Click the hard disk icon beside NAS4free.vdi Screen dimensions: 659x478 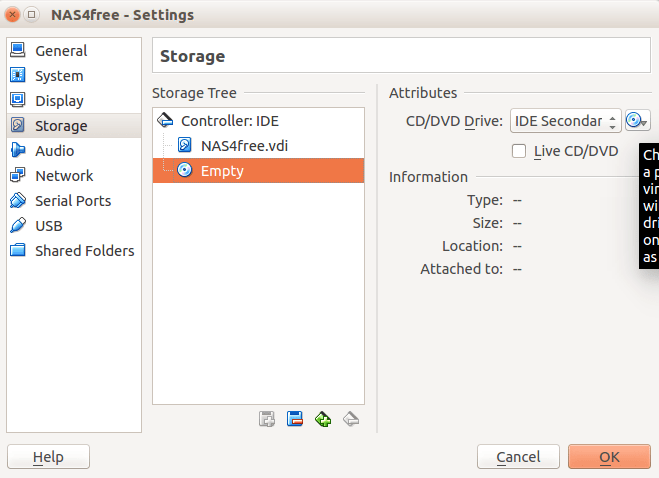point(185,145)
